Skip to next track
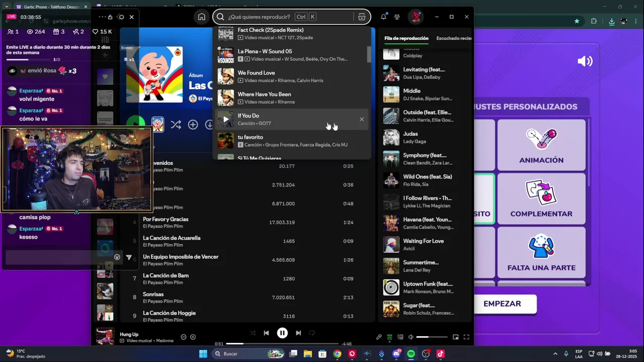 [298, 333]
